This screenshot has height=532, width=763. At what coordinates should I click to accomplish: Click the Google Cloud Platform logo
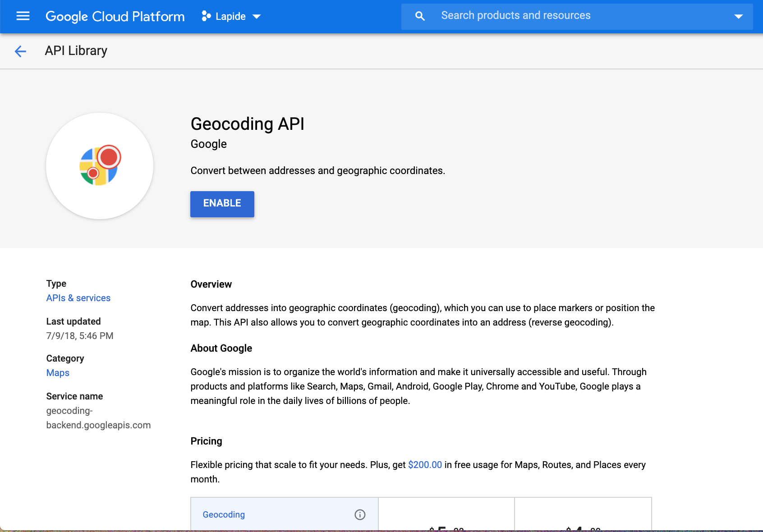(115, 16)
